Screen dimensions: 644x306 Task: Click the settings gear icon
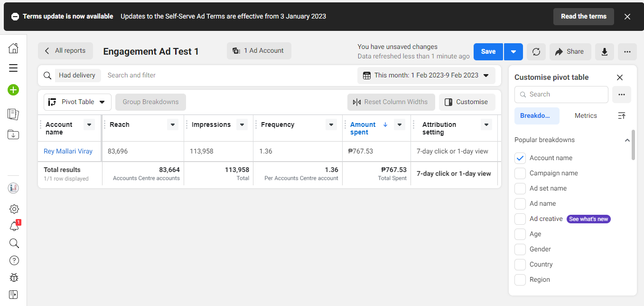pos(14,209)
